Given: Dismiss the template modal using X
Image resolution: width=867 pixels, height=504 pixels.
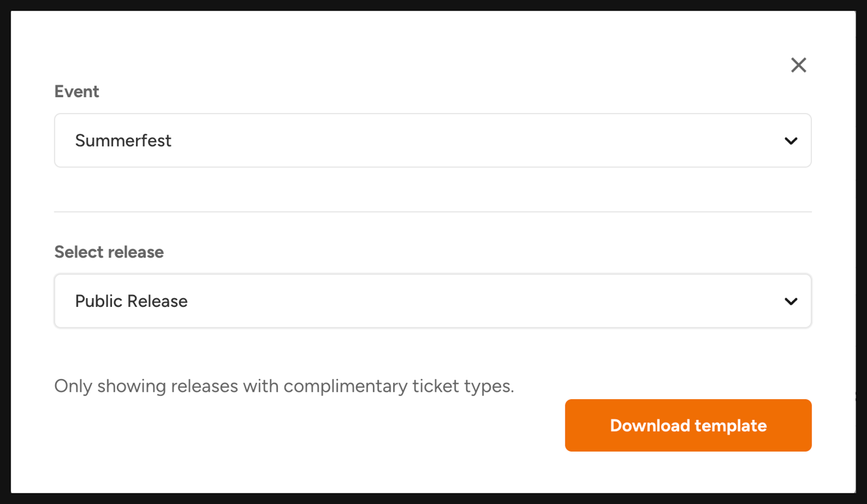Looking at the screenshot, I should click(x=798, y=65).
